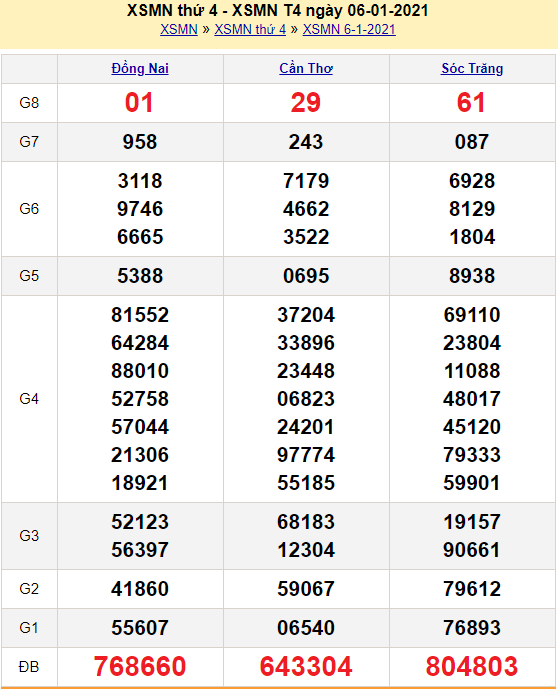Click Cần Thơ G7 result 243
Image resolution: width=558 pixels, height=689 pixels.
pyautogui.click(x=306, y=142)
